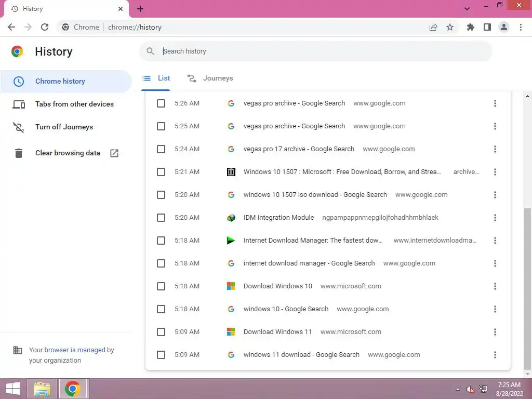Viewport: 532px width, 399px height.
Task: Open Tabs from other devices
Action: [66, 104]
